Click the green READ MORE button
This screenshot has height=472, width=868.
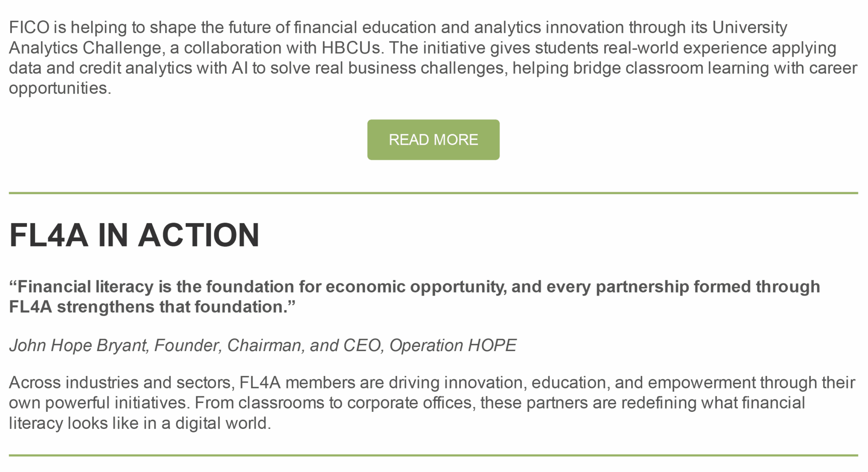tap(433, 140)
